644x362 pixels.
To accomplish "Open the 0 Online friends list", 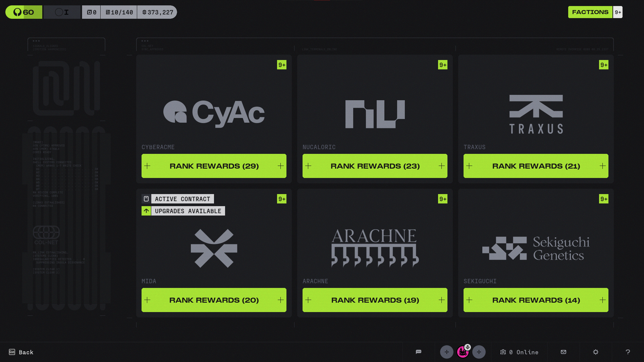I will [x=519, y=352].
